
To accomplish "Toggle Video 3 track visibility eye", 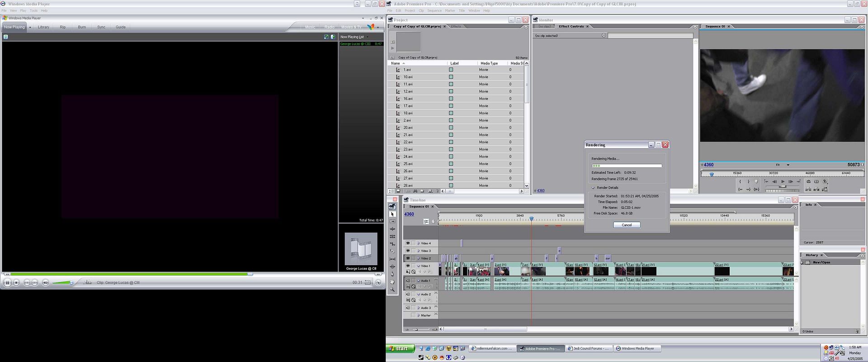I will click(408, 251).
